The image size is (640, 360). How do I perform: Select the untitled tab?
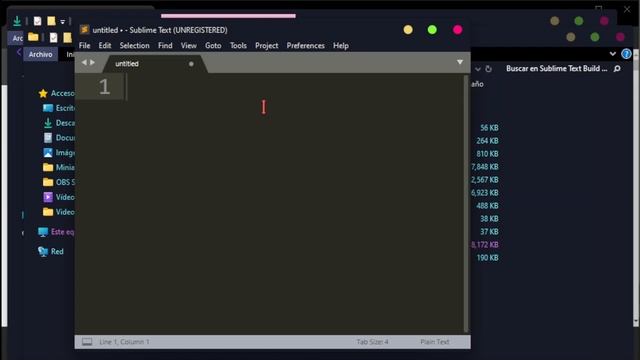coord(154,64)
